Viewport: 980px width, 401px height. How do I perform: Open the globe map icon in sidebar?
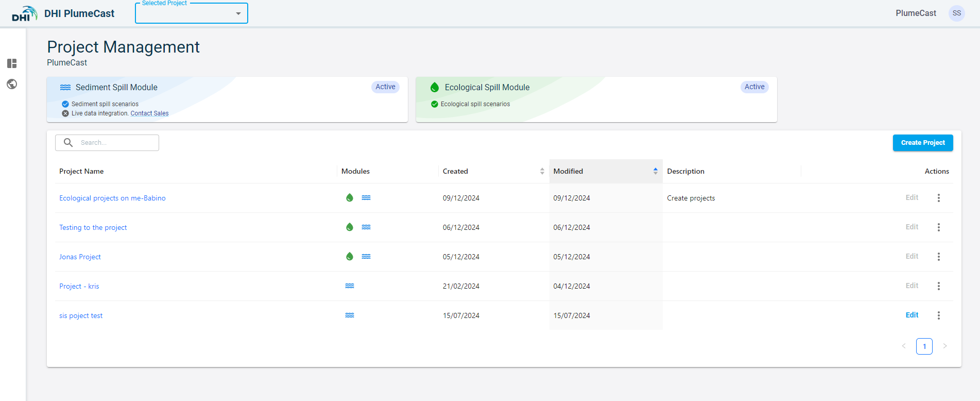click(12, 84)
